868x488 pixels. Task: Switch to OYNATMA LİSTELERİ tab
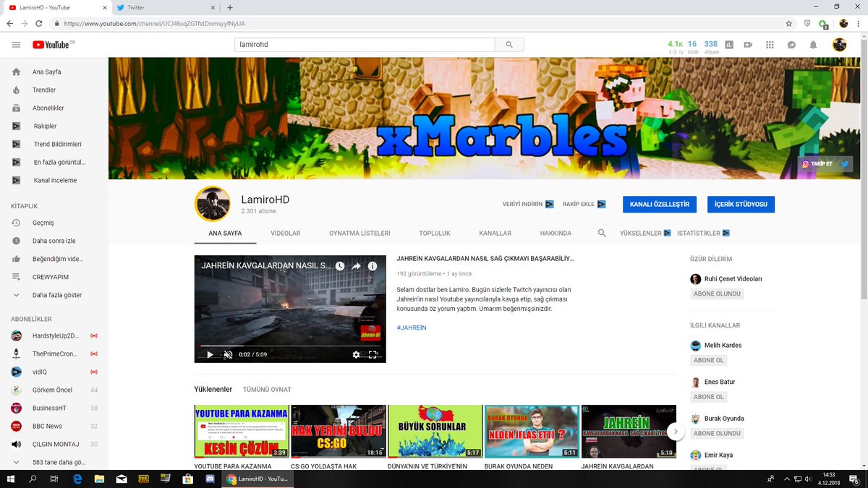tap(359, 234)
